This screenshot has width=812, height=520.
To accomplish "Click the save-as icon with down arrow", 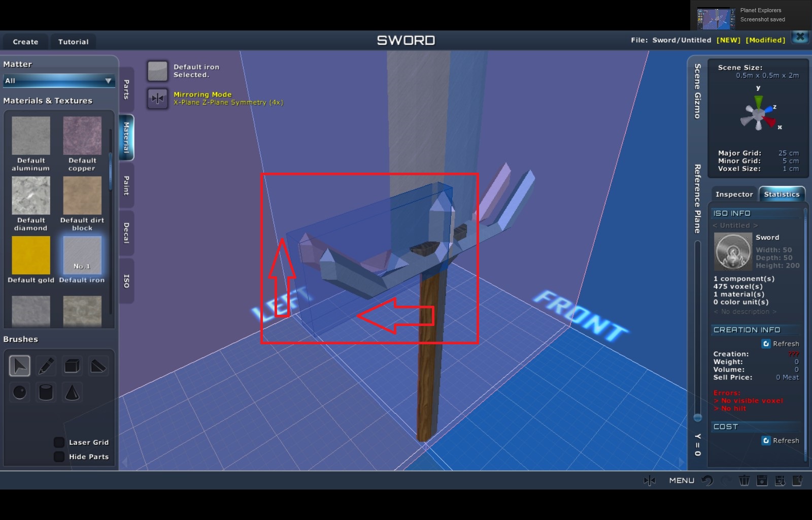I will [x=780, y=480].
